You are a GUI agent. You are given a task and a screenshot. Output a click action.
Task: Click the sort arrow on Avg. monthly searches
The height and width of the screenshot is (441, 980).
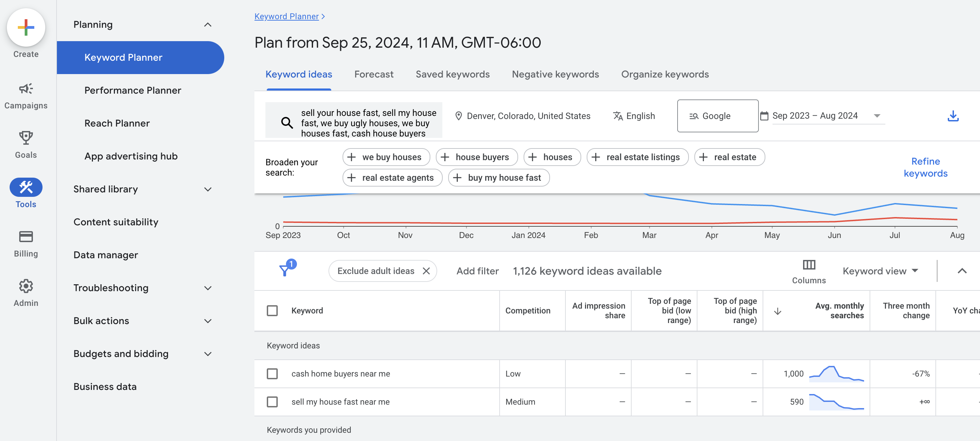[x=778, y=311]
